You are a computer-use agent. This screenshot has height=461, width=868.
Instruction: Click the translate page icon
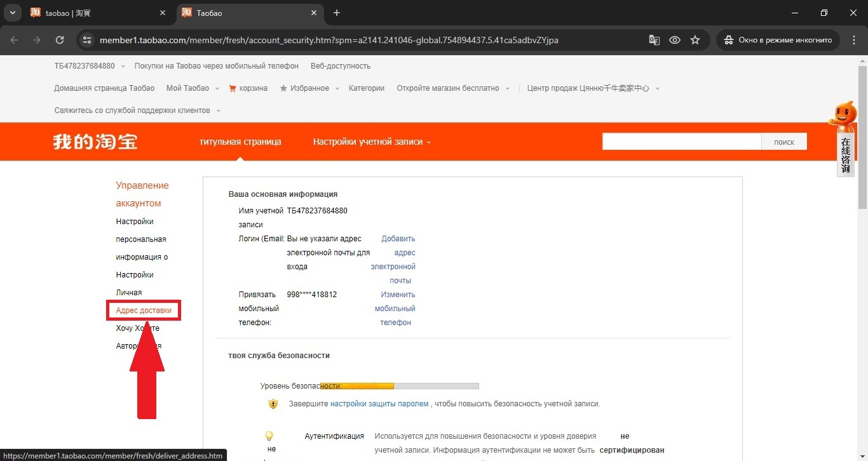coord(654,40)
